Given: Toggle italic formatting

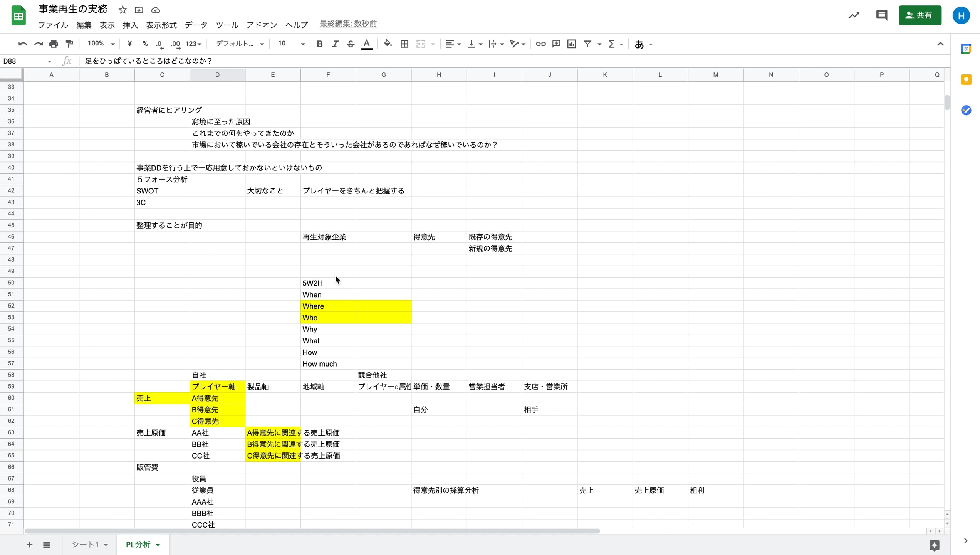Looking at the screenshot, I should (x=335, y=44).
